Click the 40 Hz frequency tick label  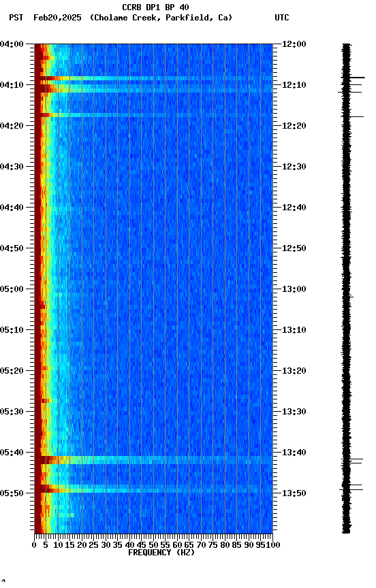point(129,545)
